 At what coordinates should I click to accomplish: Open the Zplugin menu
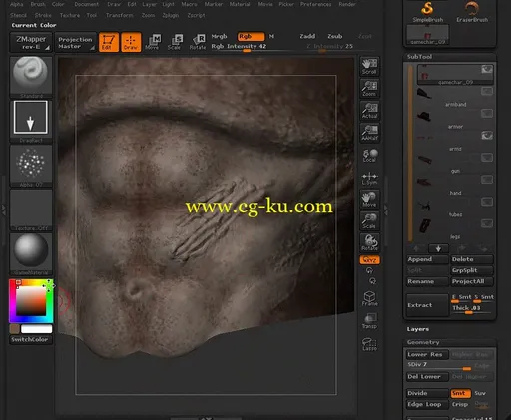click(171, 15)
